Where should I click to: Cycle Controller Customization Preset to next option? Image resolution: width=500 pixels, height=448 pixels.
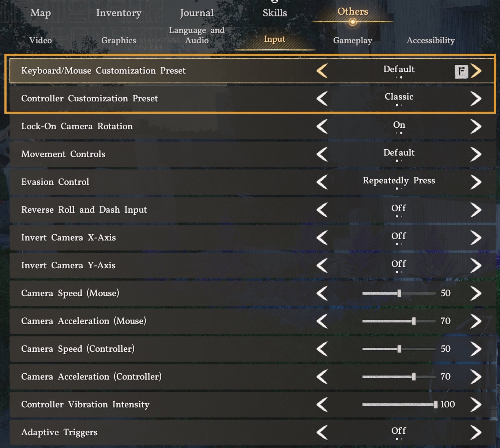pos(476,98)
